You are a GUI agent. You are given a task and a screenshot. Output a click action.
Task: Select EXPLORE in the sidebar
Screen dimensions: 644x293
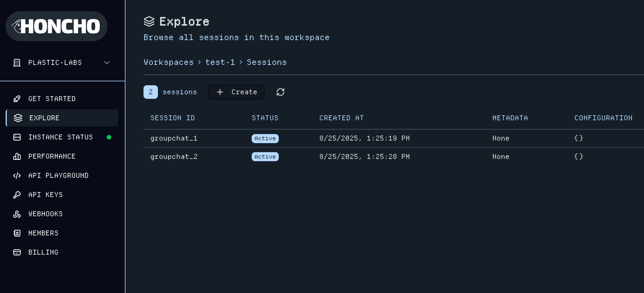pyautogui.click(x=62, y=118)
